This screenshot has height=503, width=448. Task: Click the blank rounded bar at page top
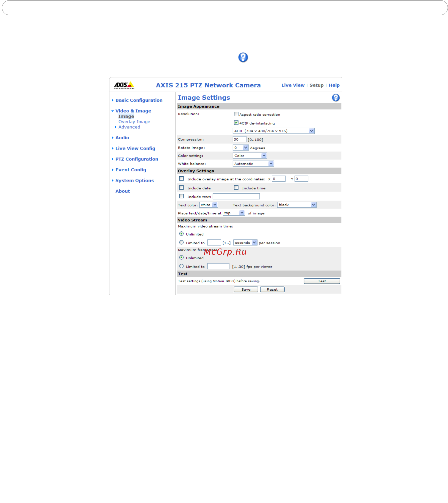(x=225, y=8)
